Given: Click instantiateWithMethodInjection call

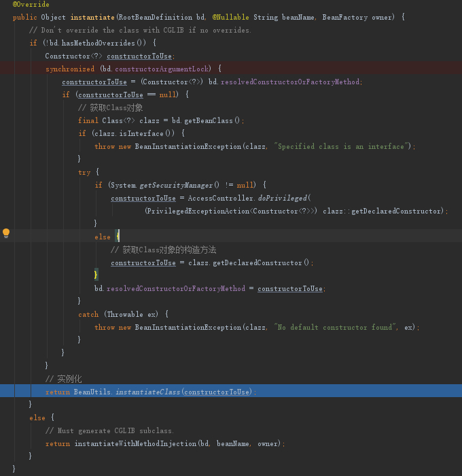Looking at the screenshot, I should click(136, 443).
